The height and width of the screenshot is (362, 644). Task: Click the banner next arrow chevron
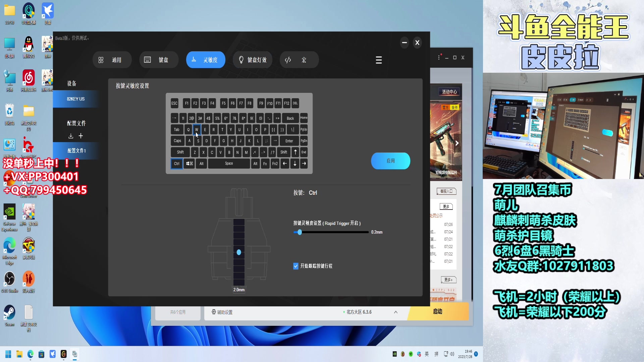coord(457,143)
